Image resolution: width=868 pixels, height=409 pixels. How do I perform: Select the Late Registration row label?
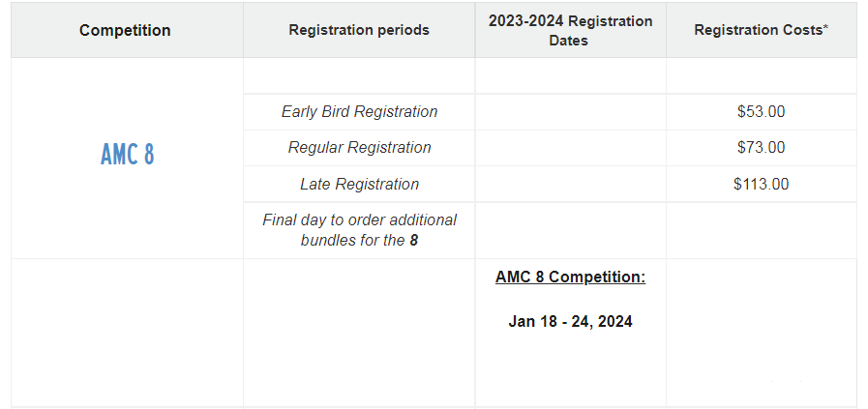click(359, 184)
